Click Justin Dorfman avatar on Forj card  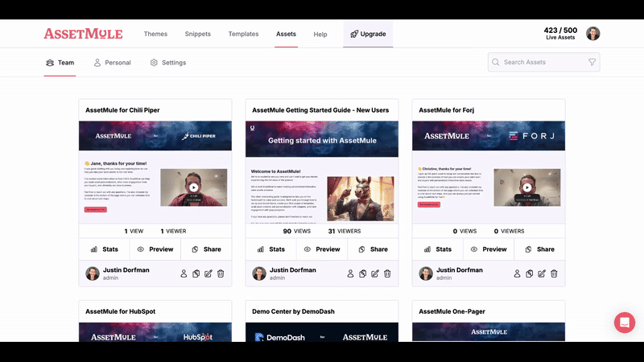point(426,274)
